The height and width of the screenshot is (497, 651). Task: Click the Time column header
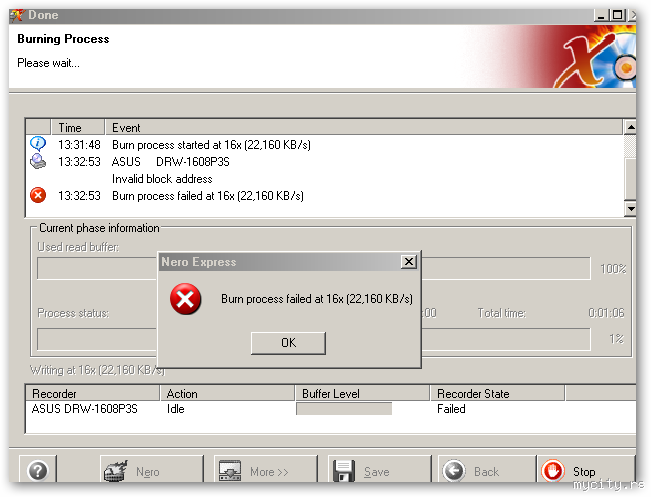click(78, 127)
